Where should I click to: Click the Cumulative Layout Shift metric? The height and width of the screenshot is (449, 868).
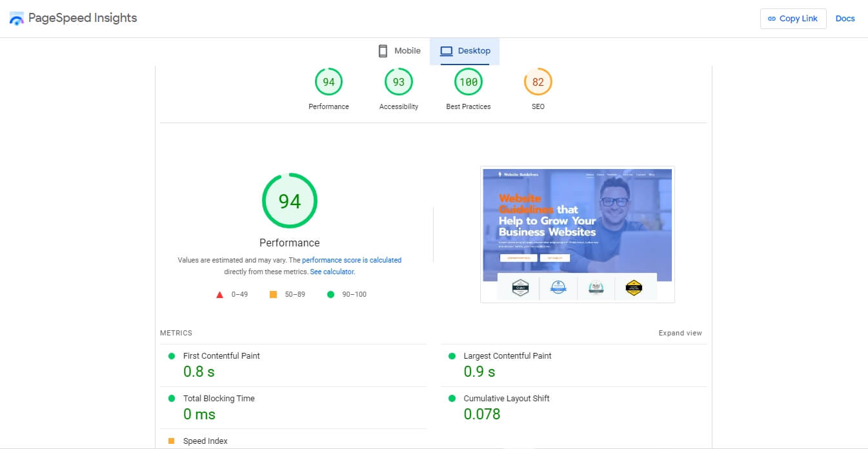[x=506, y=398]
